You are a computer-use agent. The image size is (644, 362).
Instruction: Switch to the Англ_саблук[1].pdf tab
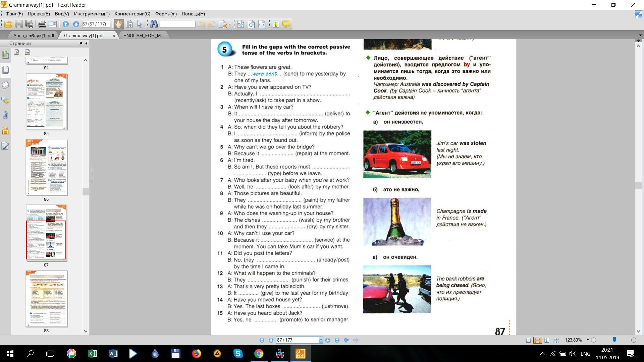(34, 36)
